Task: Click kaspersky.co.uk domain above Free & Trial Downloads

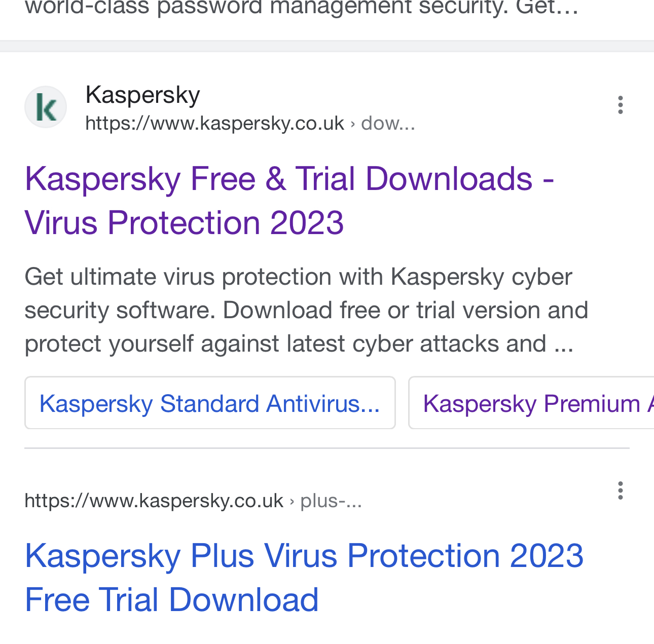Action: (x=214, y=123)
